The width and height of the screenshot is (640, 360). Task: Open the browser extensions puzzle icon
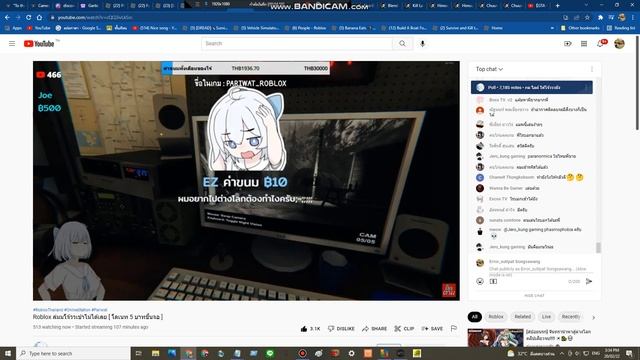[600, 18]
